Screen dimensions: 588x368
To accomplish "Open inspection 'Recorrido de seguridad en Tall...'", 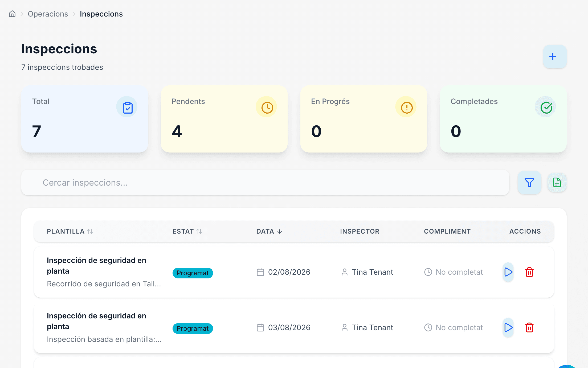I will (104, 284).
